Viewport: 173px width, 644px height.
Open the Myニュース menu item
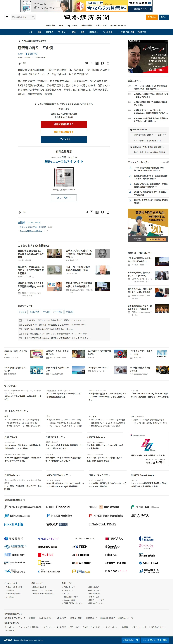click(x=72, y=25)
